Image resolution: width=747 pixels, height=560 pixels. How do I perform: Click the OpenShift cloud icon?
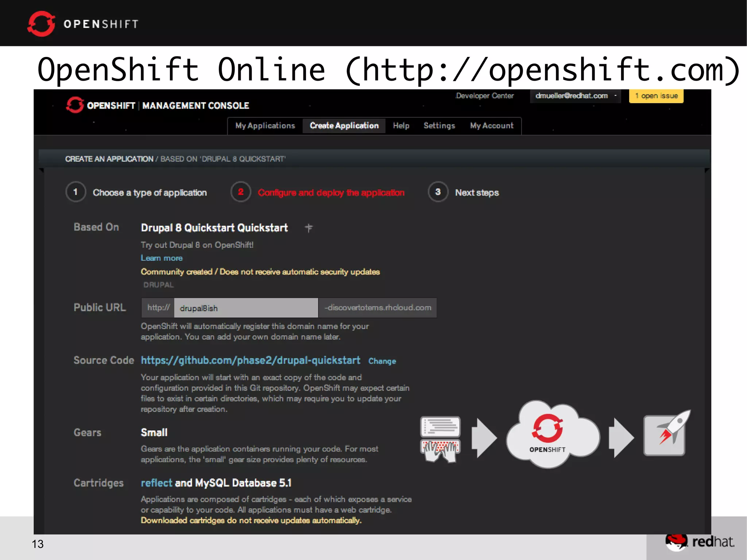click(x=553, y=434)
